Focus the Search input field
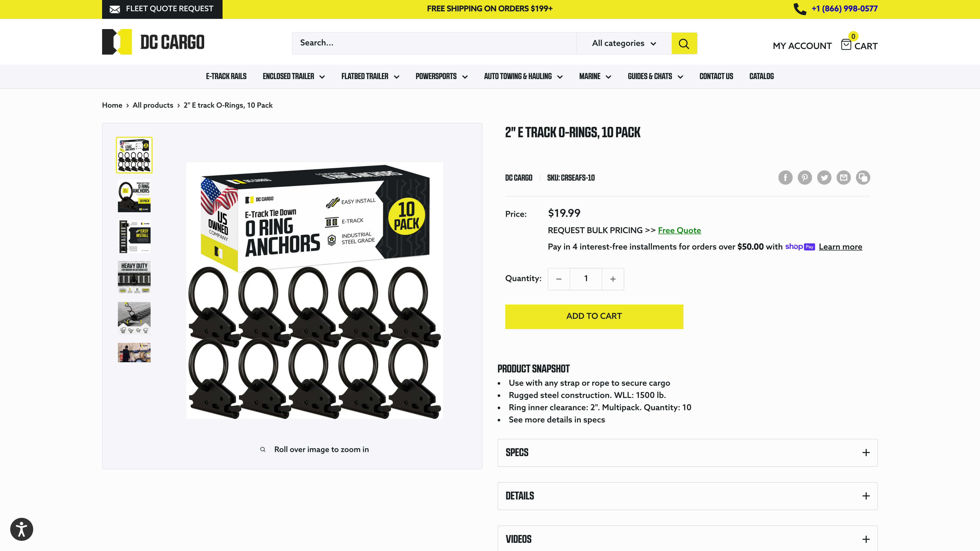 click(434, 43)
